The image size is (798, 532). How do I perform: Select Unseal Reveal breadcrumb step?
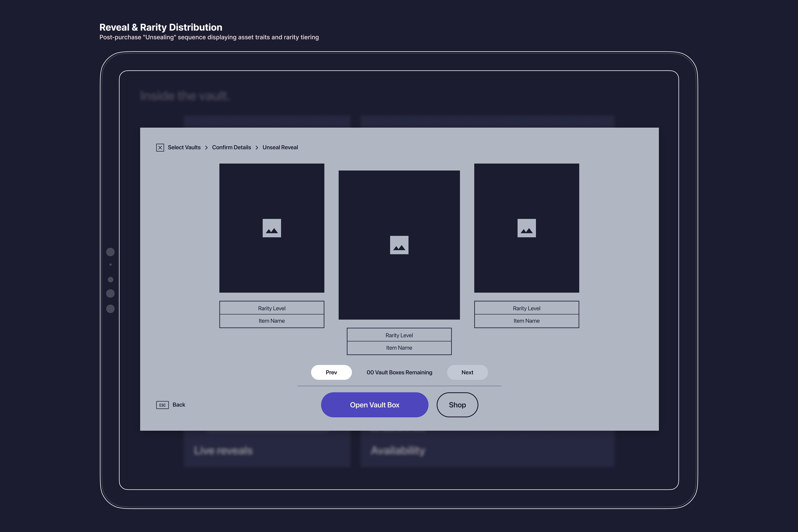click(x=280, y=147)
